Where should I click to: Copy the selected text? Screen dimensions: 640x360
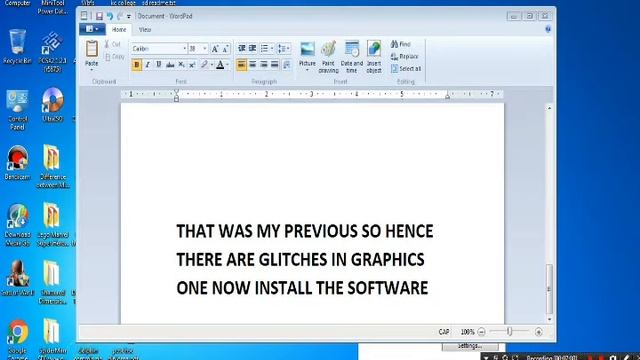[x=115, y=57]
